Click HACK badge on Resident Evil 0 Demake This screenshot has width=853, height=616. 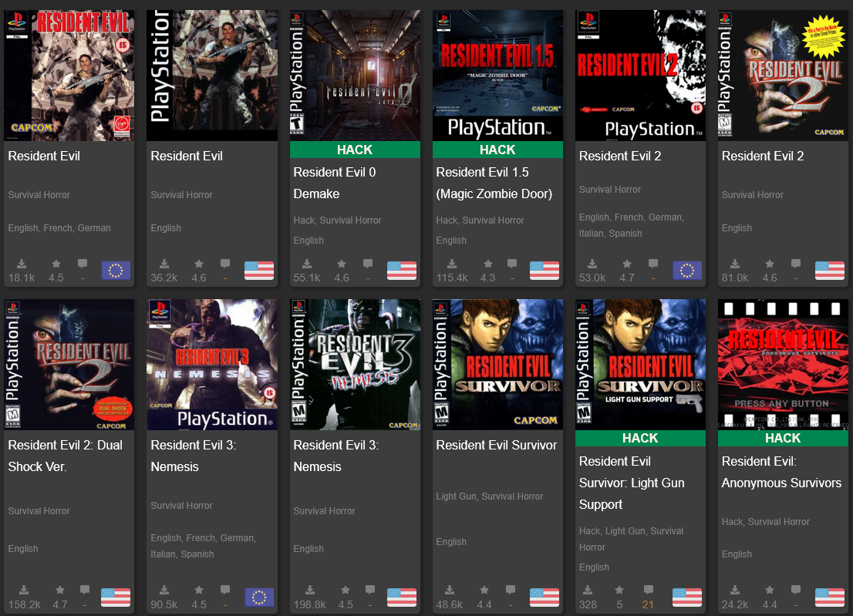(x=355, y=150)
